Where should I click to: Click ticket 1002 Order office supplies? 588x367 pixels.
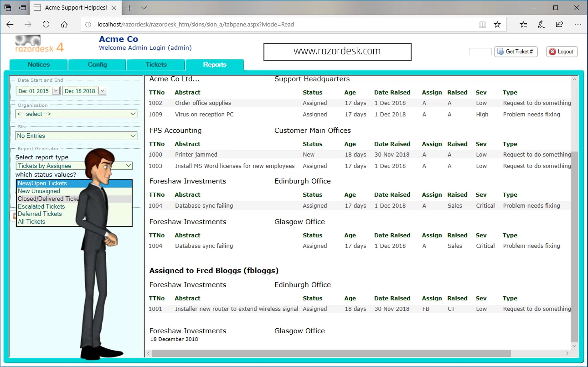tap(359, 103)
